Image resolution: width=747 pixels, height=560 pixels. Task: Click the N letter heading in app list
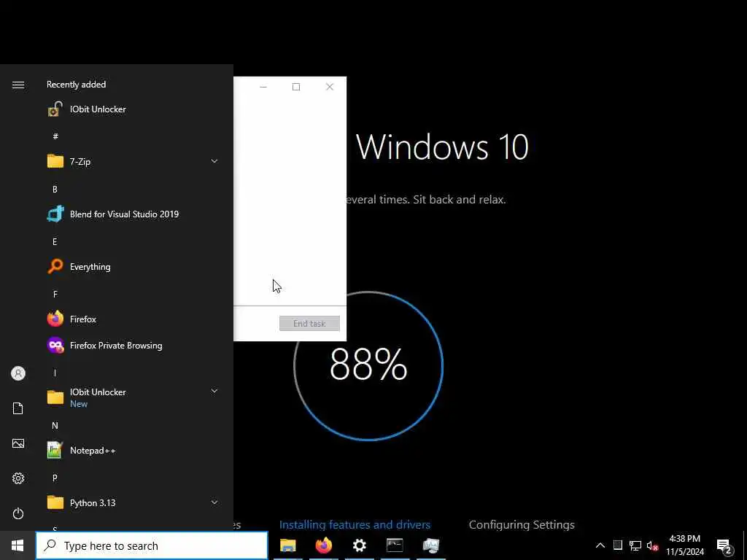pos(55,426)
